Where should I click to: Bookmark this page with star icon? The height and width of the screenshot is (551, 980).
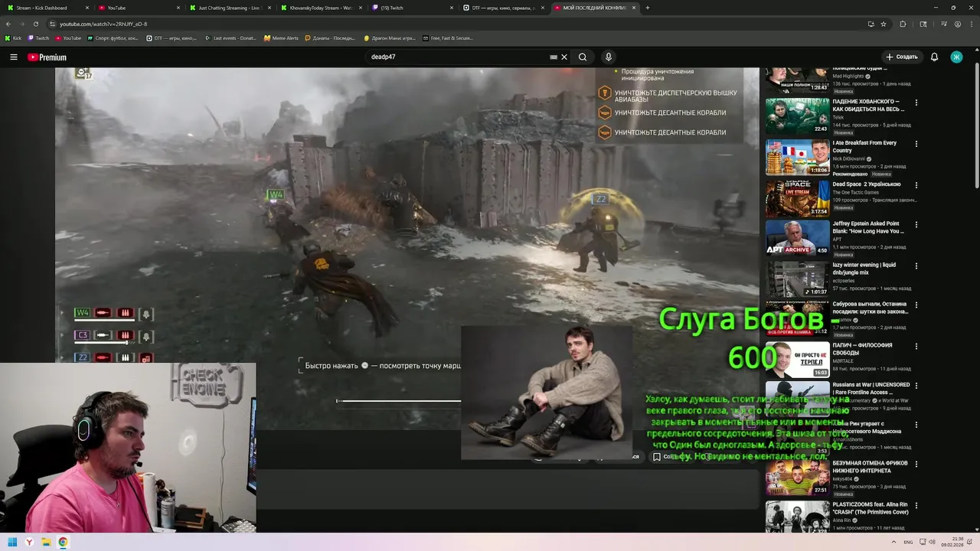[884, 24]
